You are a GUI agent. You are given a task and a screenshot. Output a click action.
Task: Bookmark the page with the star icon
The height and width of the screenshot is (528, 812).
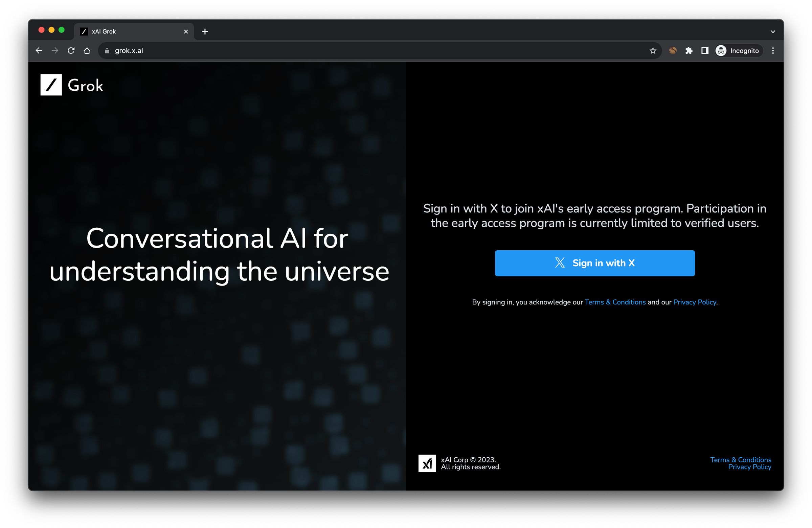653,50
